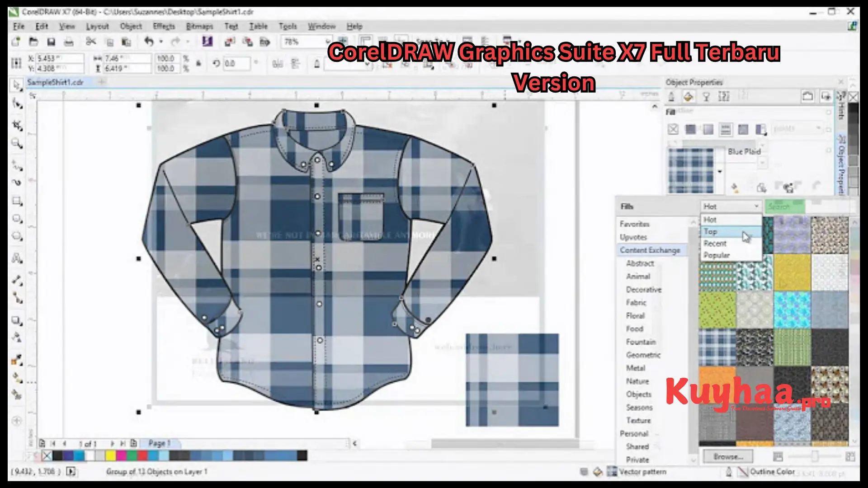The image size is (868, 488).
Task: Click the green Search button
Action: pyautogui.click(x=785, y=206)
